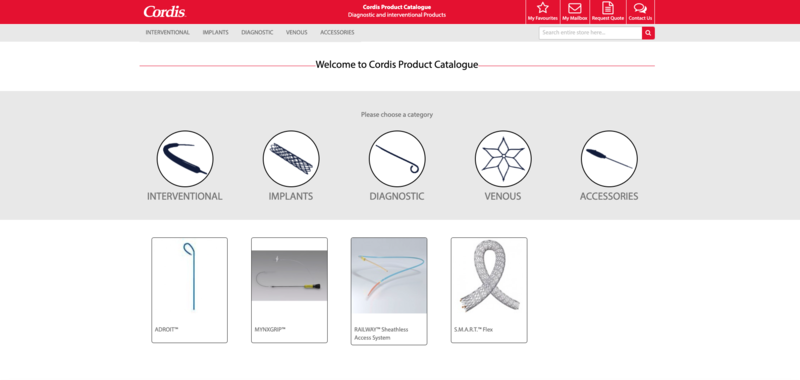The height and width of the screenshot is (380, 800).
Task: Open Request Quote document icon
Action: point(608,8)
